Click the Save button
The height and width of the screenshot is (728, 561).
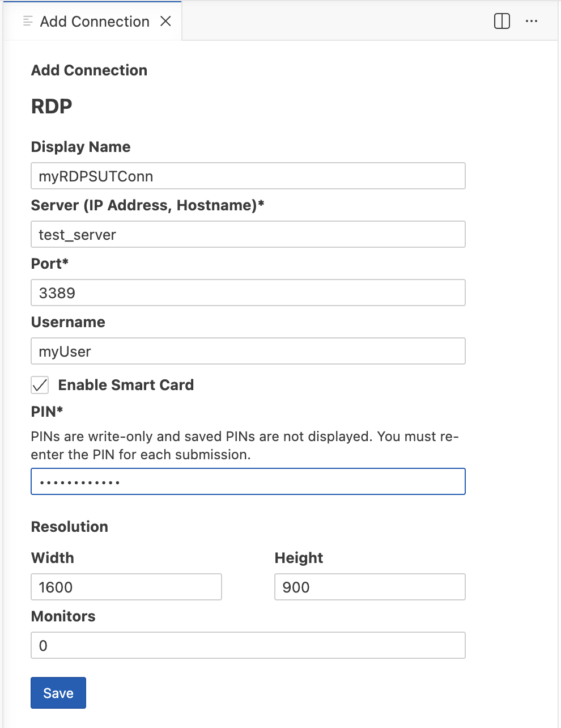point(58,692)
